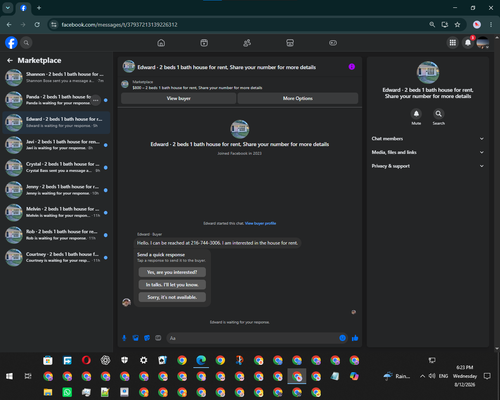Click the More Options button
The image size is (500, 400).
298,98
